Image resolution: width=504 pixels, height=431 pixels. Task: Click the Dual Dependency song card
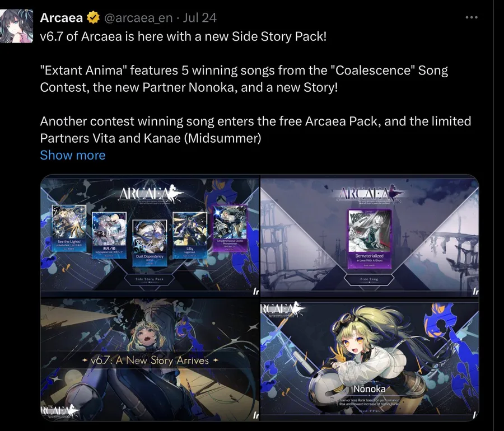click(150, 243)
